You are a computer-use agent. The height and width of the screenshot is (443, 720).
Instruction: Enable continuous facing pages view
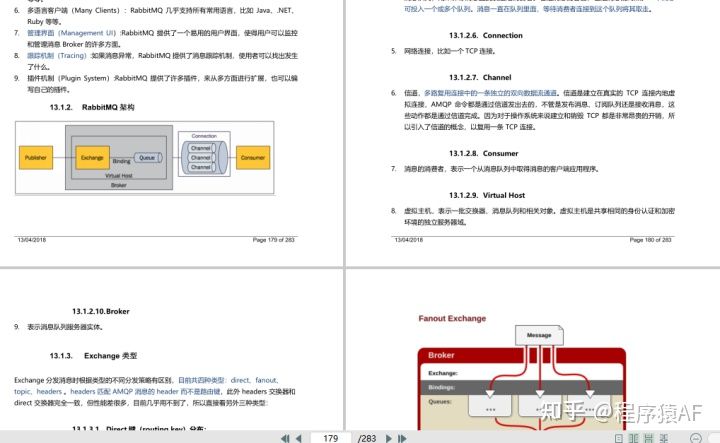point(664,438)
